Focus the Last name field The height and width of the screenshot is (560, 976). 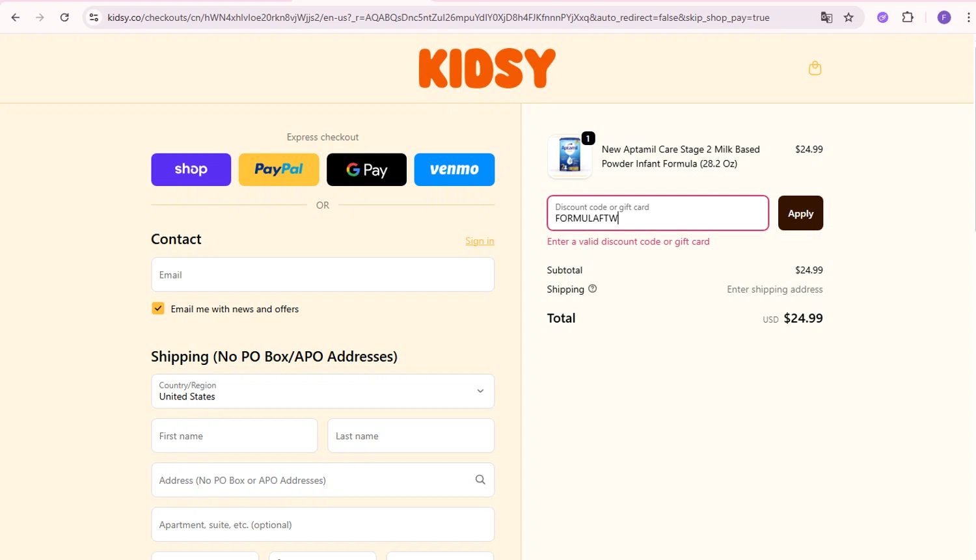pyautogui.click(x=411, y=436)
